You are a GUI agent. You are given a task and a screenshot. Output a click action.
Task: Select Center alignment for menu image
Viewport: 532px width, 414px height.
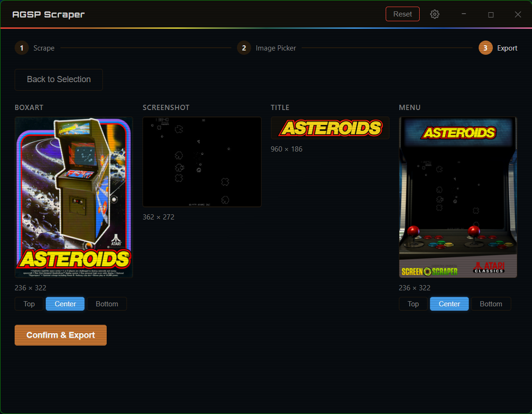pyautogui.click(x=449, y=304)
